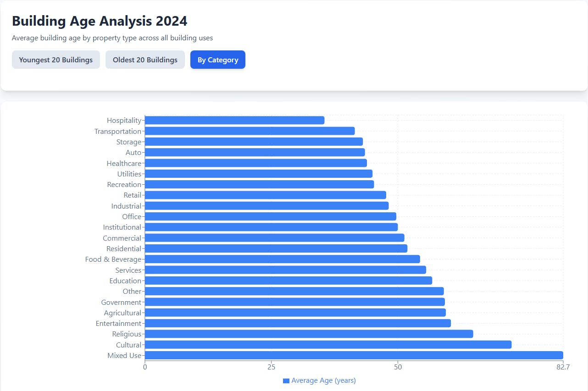Image resolution: width=588 pixels, height=391 pixels.
Task: Select the Transportation bar
Action: 250,131
